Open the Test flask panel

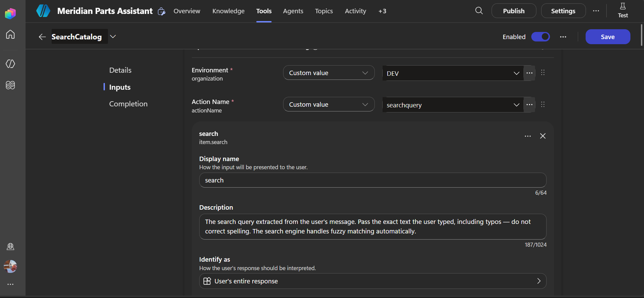[623, 11]
